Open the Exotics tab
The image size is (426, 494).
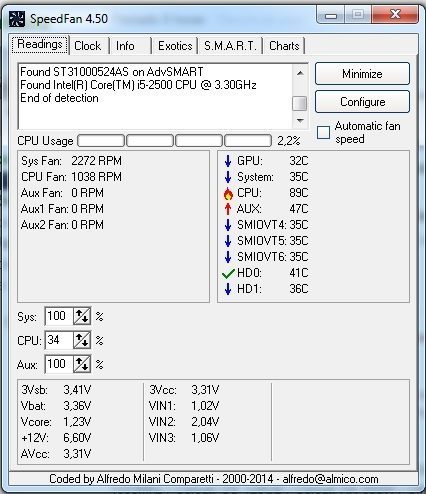click(175, 46)
